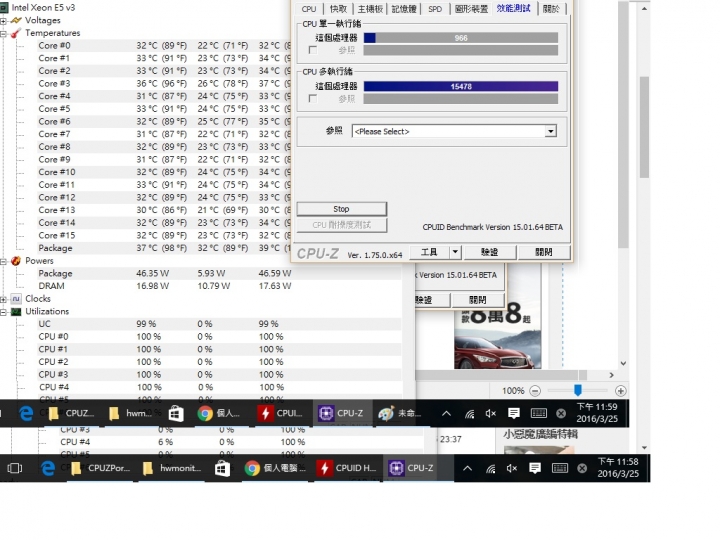Open the Paint 未命 item in the 11:59 taskbar
Screen dimensions: 720x540
399,413
